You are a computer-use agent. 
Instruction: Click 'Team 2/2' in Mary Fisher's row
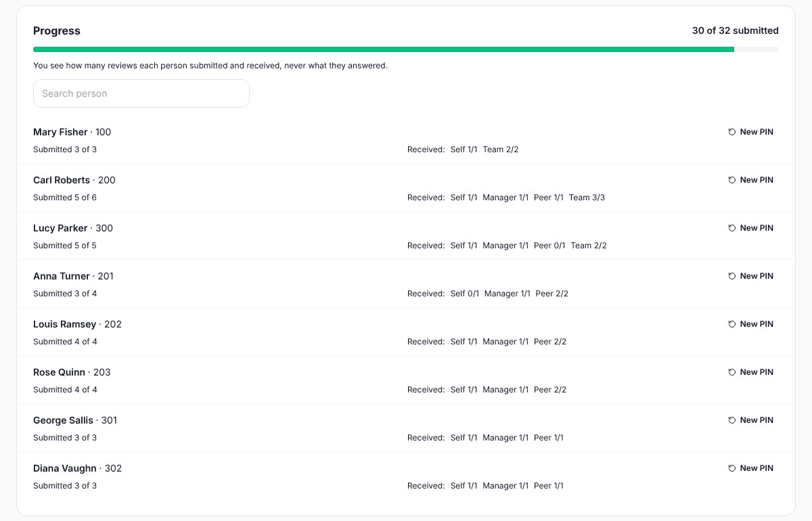pyautogui.click(x=501, y=150)
